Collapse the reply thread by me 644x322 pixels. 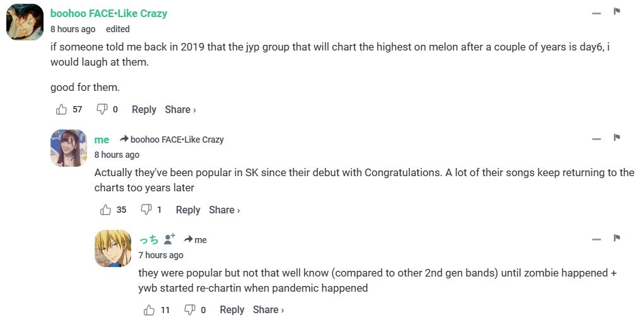[596, 139]
